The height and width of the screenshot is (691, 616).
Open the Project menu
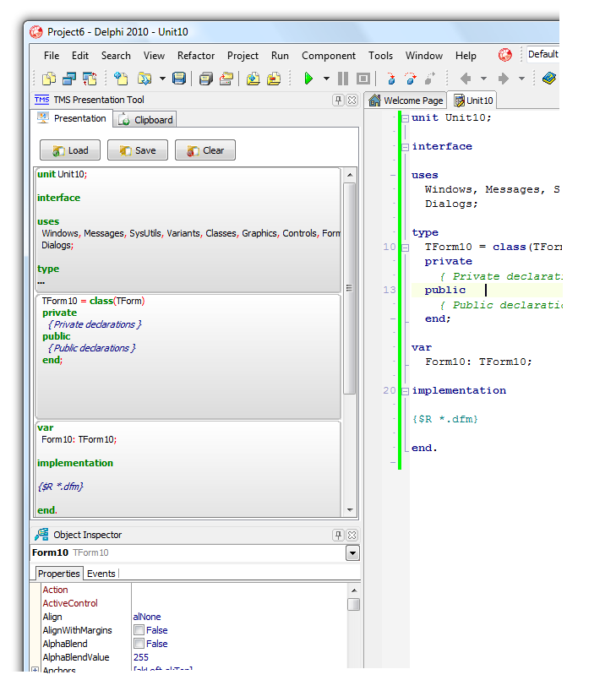pyautogui.click(x=243, y=56)
